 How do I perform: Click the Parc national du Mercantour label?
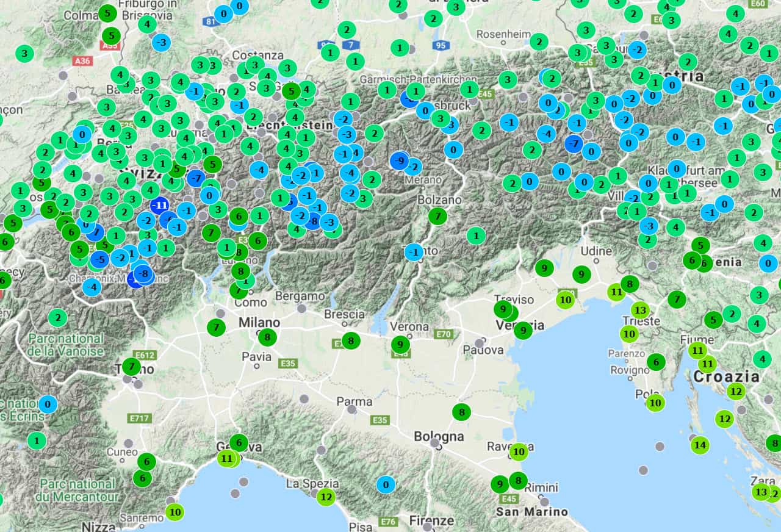click(x=76, y=490)
